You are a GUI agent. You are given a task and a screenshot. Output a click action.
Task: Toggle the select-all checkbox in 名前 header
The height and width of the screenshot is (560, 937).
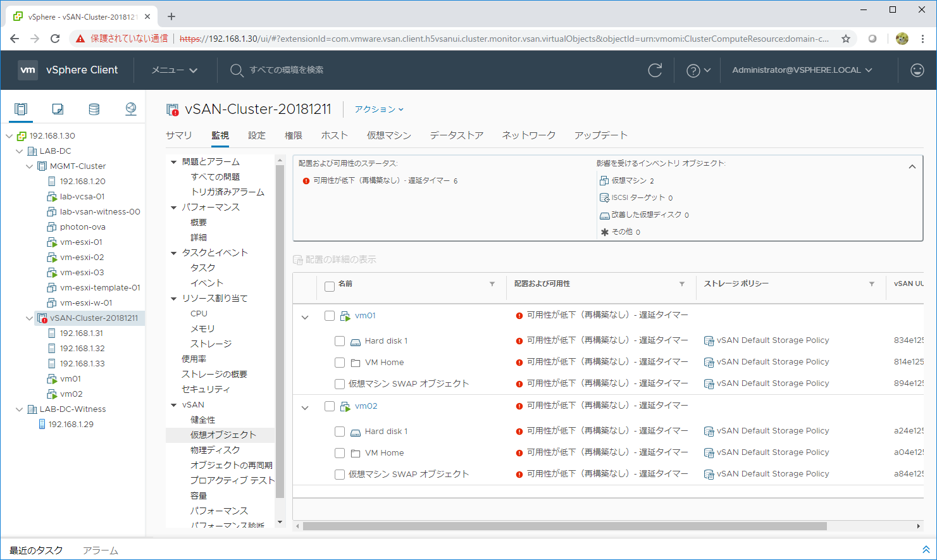click(x=330, y=287)
